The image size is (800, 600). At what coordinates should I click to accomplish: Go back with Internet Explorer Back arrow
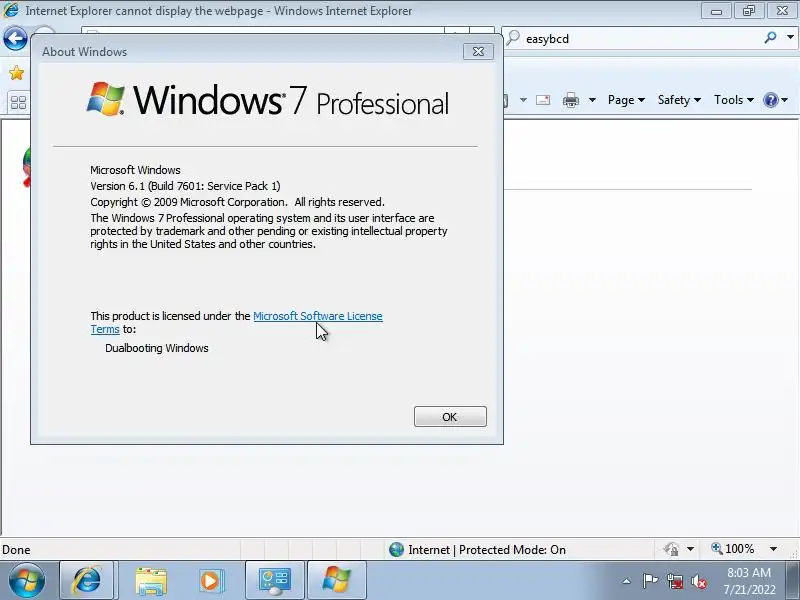[x=15, y=38]
